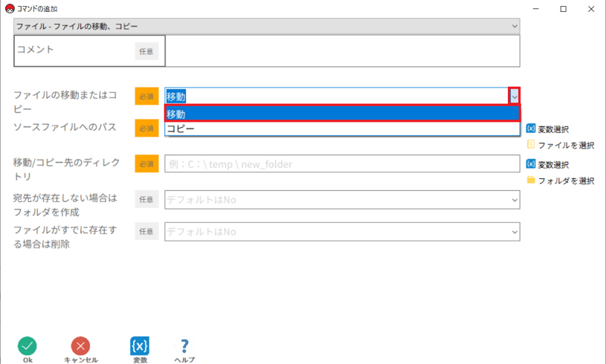Open help via the question mark icon

184,345
